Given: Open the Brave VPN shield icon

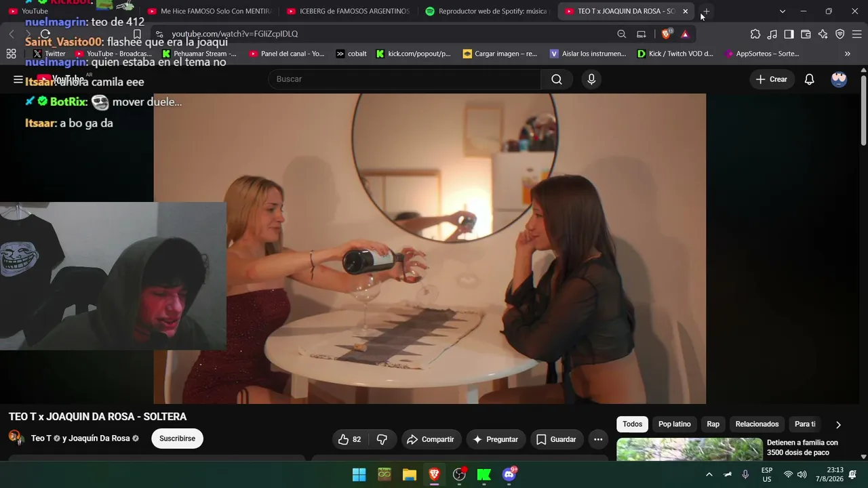Looking at the screenshot, I should (x=840, y=34).
